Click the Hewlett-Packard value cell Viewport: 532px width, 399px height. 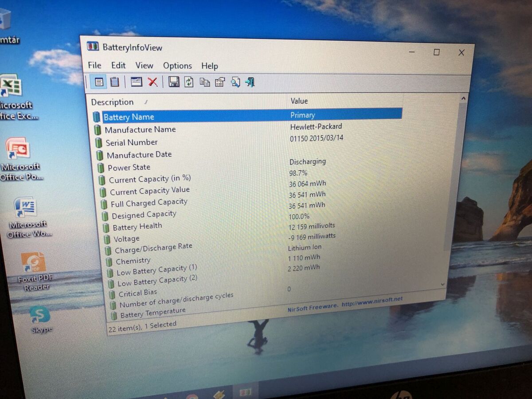[x=316, y=126]
